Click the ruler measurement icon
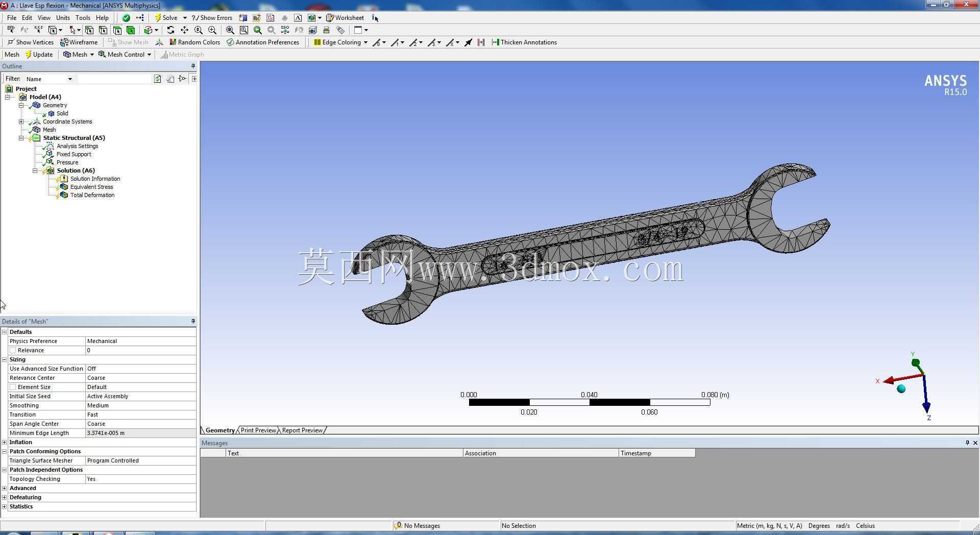This screenshot has height=535, width=980. pos(327,30)
